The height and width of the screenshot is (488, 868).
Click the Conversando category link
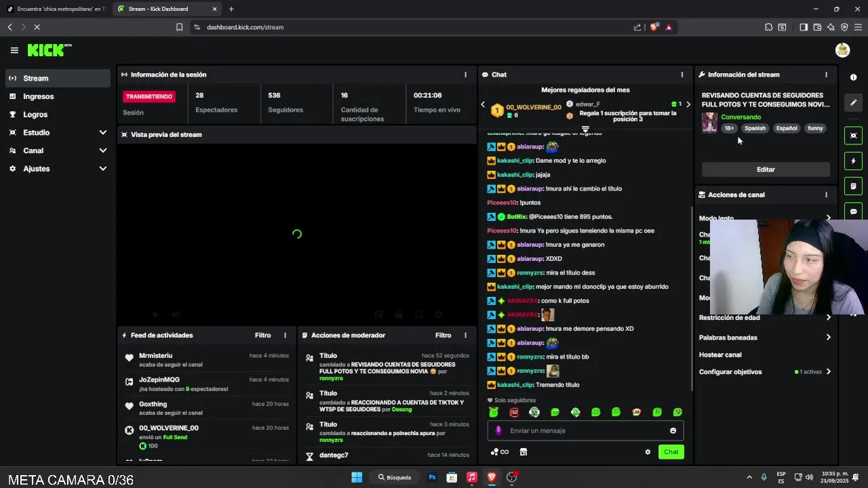741,117
